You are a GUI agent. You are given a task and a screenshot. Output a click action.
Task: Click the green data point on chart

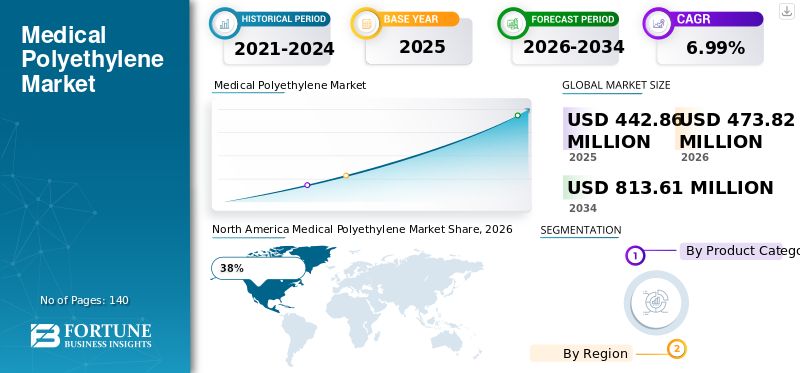pos(517,115)
